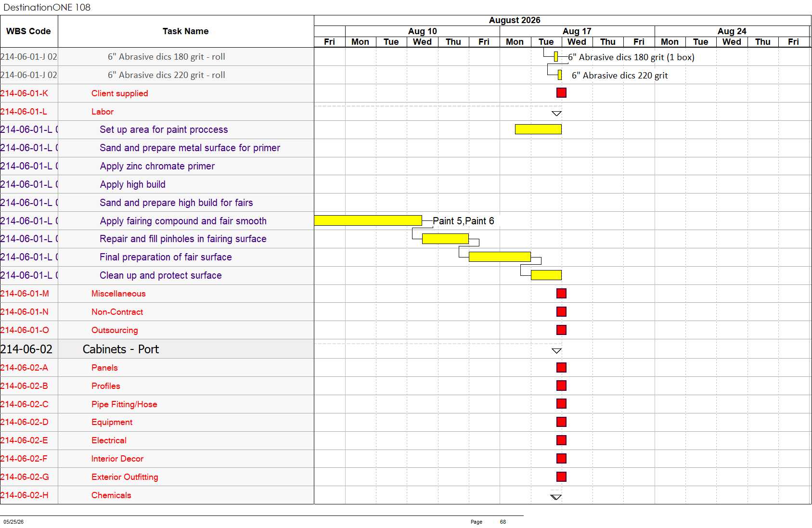This screenshot has width=812, height=528.
Task: Select the Repair and fill pinholes Gantt bar
Action: coord(445,239)
